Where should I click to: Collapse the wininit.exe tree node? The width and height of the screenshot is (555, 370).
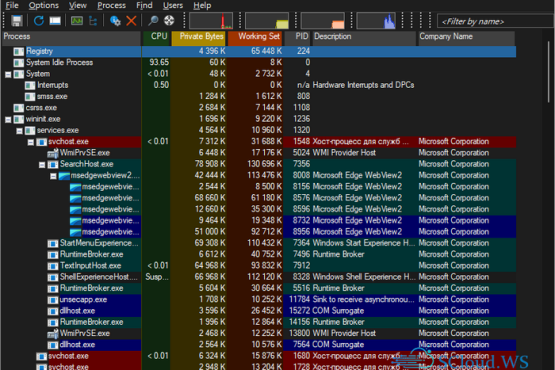(x=8, y=120)
